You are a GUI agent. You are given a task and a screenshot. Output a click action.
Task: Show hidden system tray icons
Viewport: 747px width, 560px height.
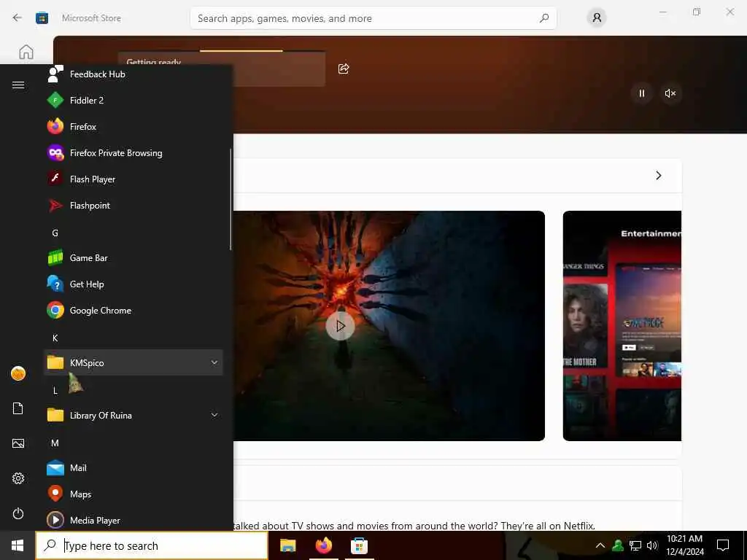coord(600,545)
